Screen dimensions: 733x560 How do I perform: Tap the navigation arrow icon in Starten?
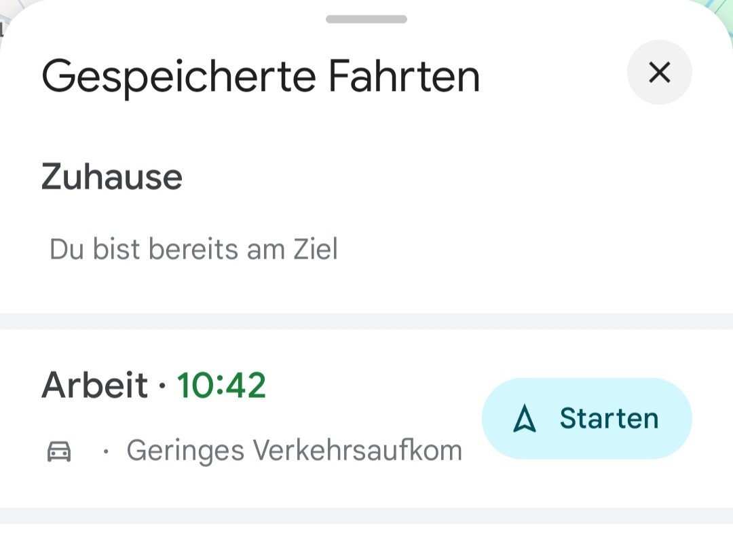tap(524, 420)
